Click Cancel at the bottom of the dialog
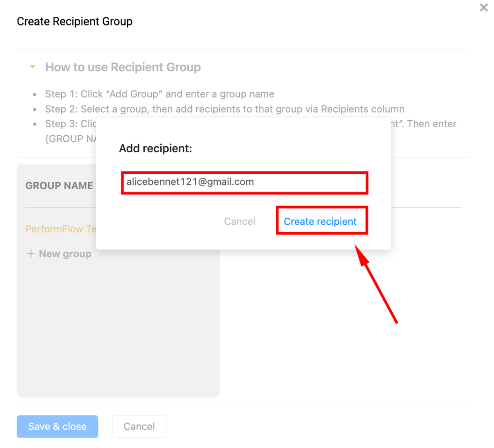 139,426
